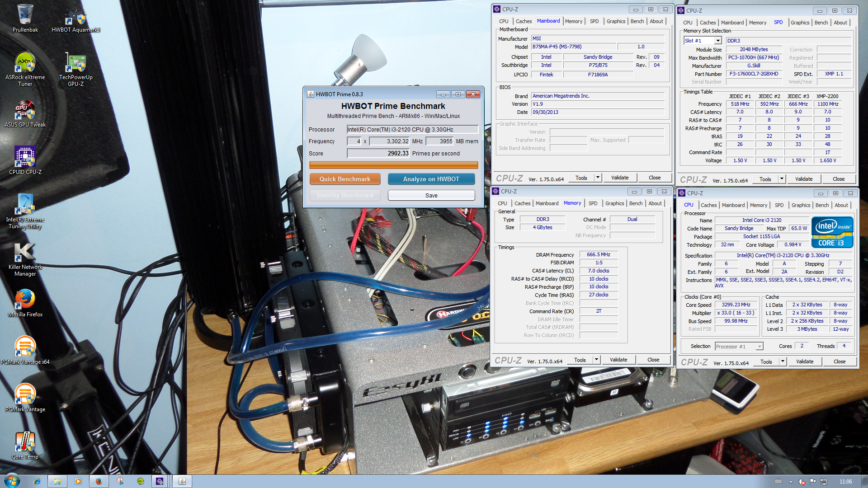
Task: Open Internet Explorer from taskbar
Action: click(x=37, y=481)
